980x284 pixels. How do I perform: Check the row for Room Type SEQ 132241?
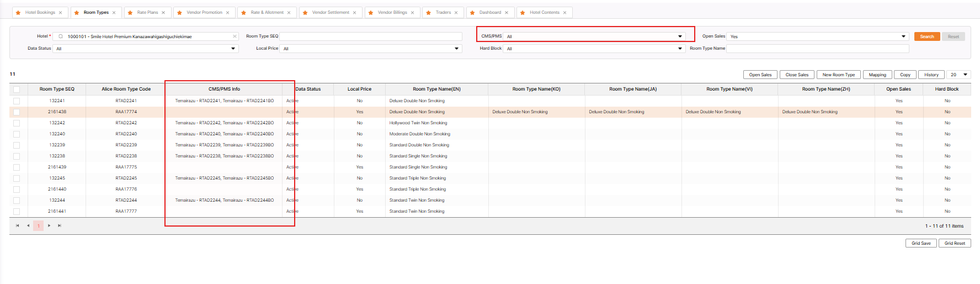click(17, 101)
